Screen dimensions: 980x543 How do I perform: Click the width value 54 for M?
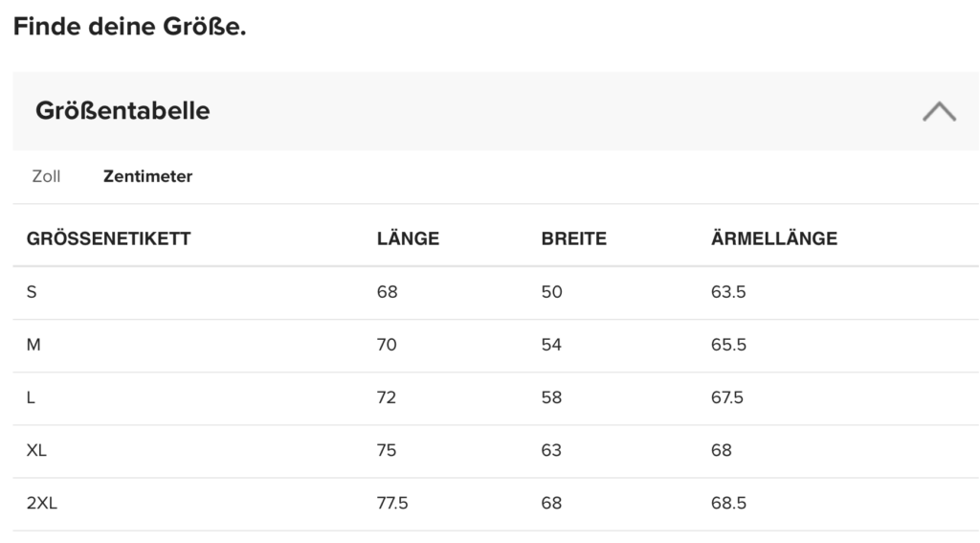coord(551,345)
